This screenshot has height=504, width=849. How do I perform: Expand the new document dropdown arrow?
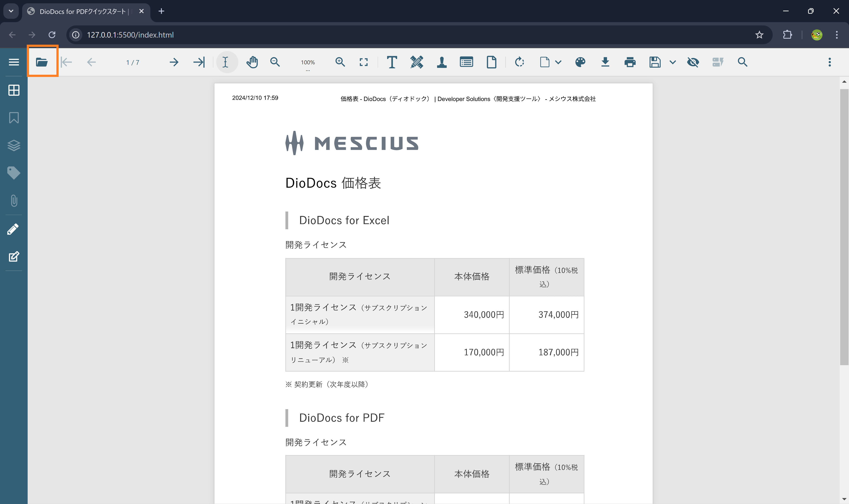pyautogui.click(x=558, y=62)
